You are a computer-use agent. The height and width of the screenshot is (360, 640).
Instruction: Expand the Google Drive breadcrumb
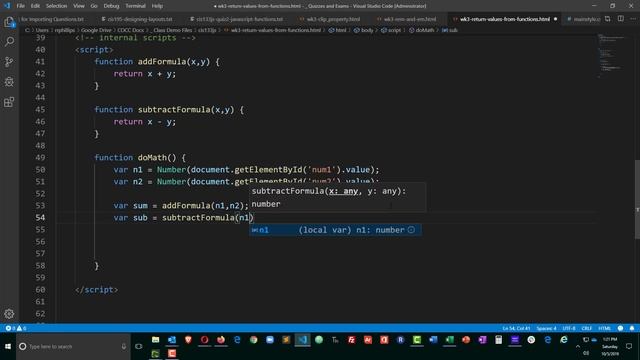(x=96, y=30)
